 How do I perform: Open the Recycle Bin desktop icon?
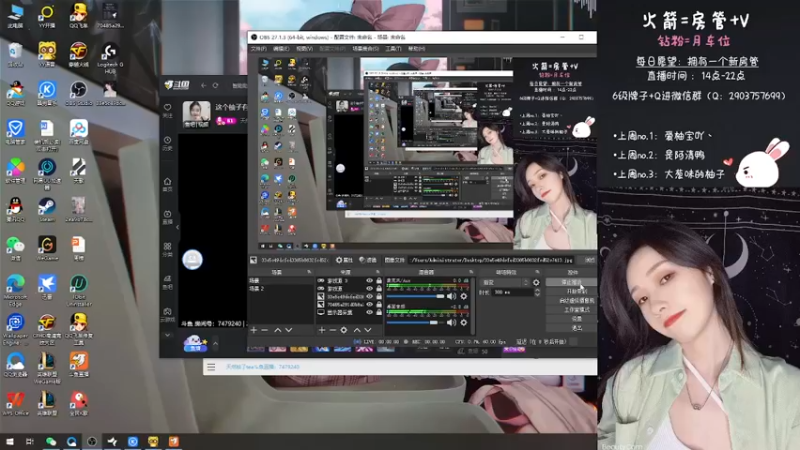coord(15,55)
